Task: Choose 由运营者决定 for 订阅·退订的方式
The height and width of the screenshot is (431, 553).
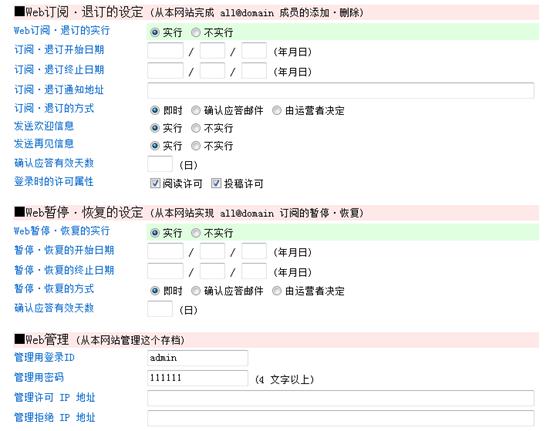Action: pos(277,110)
